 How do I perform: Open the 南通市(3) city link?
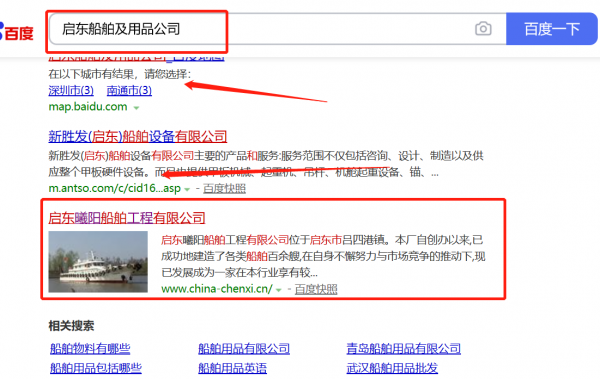click(x=129, y=90)
